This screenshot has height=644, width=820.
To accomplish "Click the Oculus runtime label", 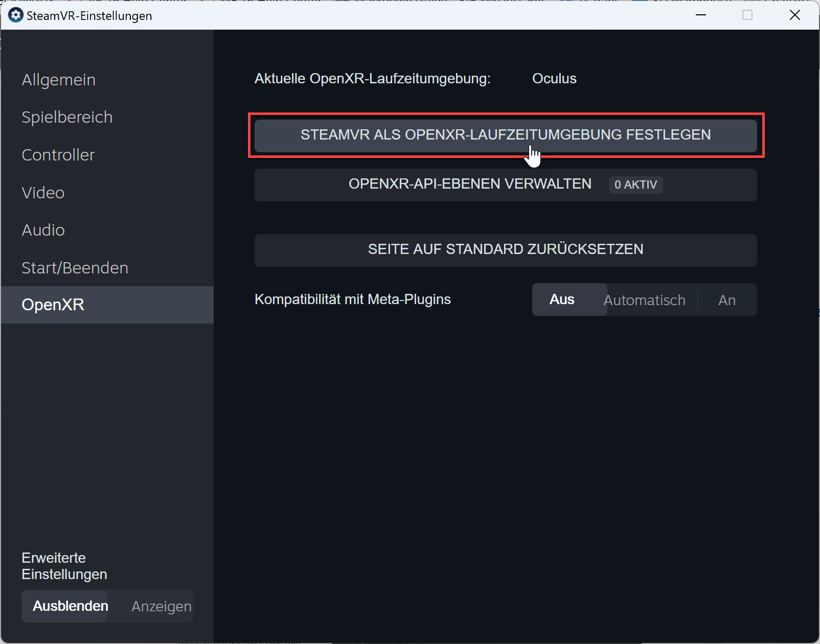I will tap(554, 79).
